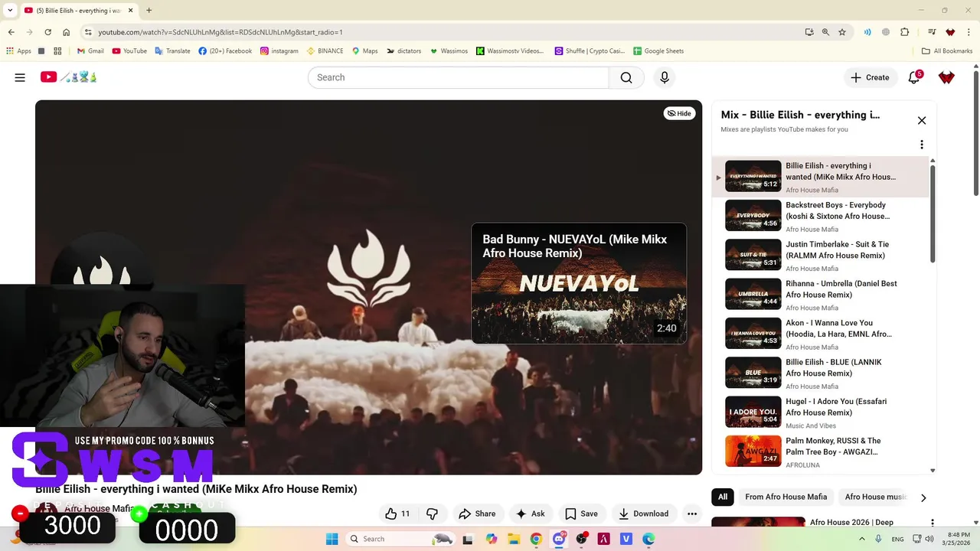The height and width of the screenshot is (551, 980).
Task: Open the YouTube guide hamburger menu
Action: pos(20,77)
